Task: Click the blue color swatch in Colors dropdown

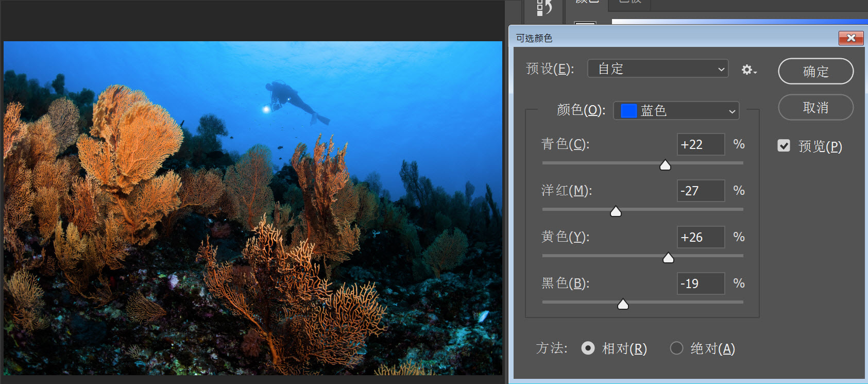Action: (x=628, y=111)
